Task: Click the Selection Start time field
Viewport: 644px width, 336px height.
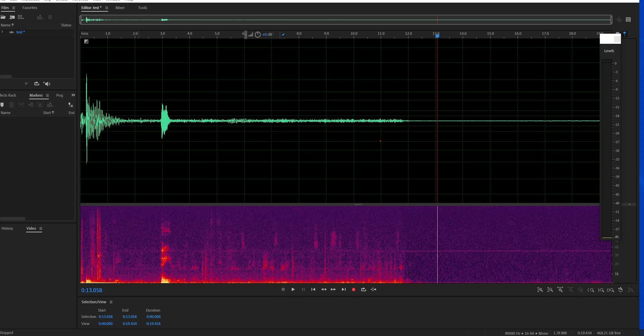Action: point(106,317)
